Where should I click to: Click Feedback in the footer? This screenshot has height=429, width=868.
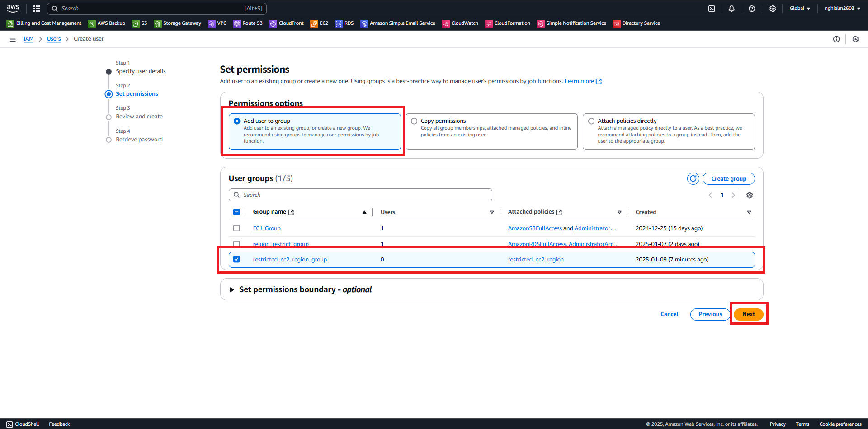60,424
